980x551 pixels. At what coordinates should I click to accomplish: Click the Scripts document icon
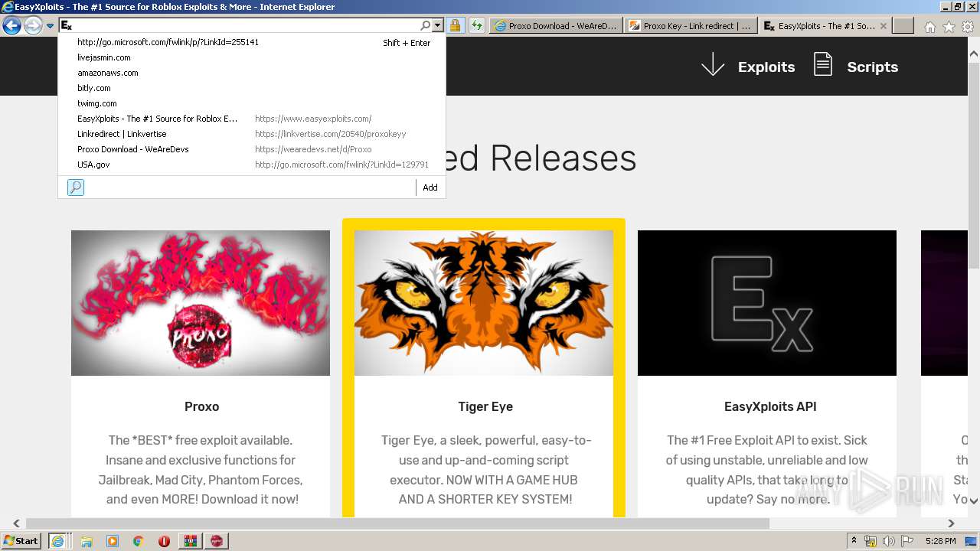(823, 64)
